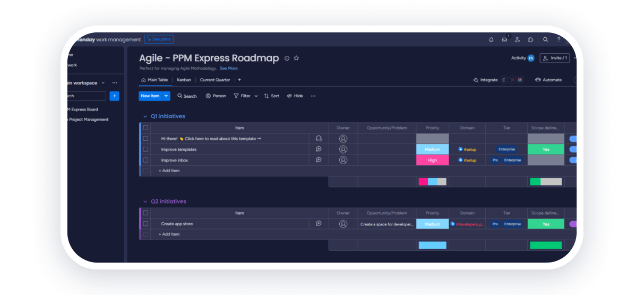Image resolution: width=644 pixels, height=295 pixels.
Task: Collapse the Q1 initiatives group
Action: click(x=145, y=116)
